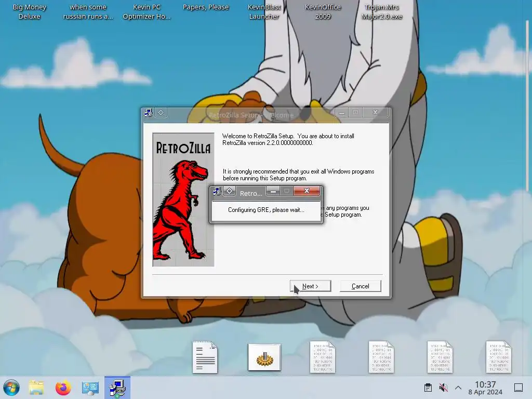This screenshot has height=399, width=532.
Task: Close the RetroZilla Setup Welcome window
Action: pos(375,112)
